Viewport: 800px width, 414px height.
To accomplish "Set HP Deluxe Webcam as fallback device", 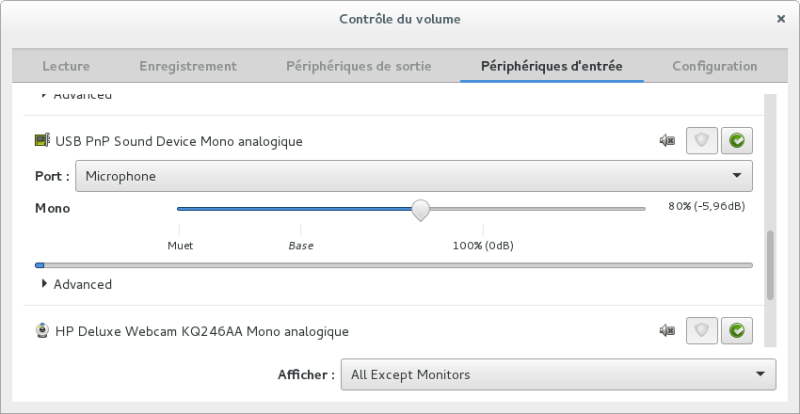I will click(737, 330).
